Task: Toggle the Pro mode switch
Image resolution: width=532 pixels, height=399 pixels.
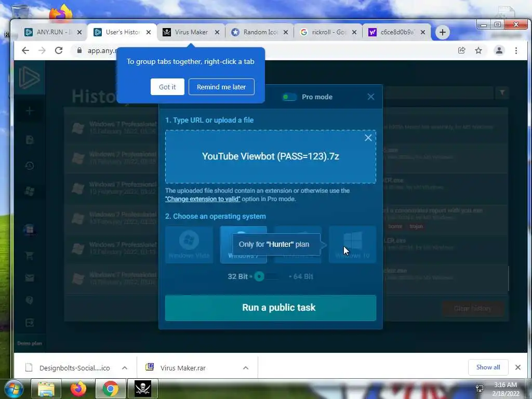Action: pyautogui.click(x=289, y=97)
